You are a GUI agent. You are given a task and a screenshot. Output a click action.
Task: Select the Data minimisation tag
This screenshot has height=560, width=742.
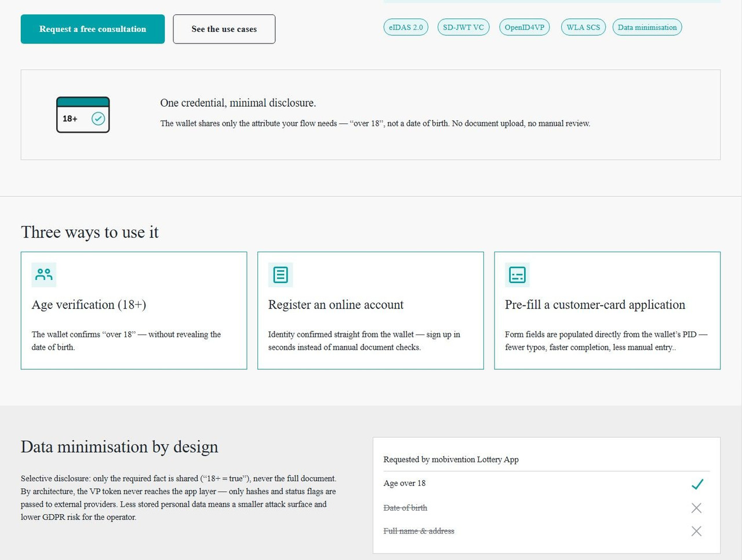point(647,27)
